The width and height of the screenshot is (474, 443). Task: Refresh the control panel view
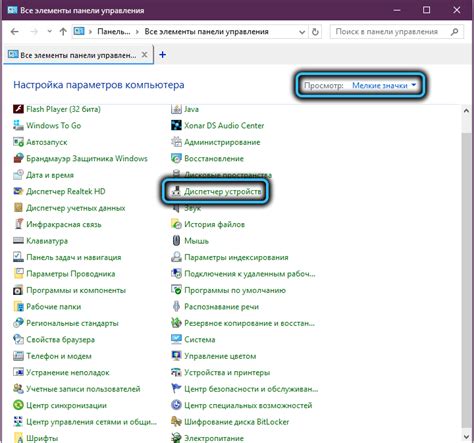coord(315,32)
